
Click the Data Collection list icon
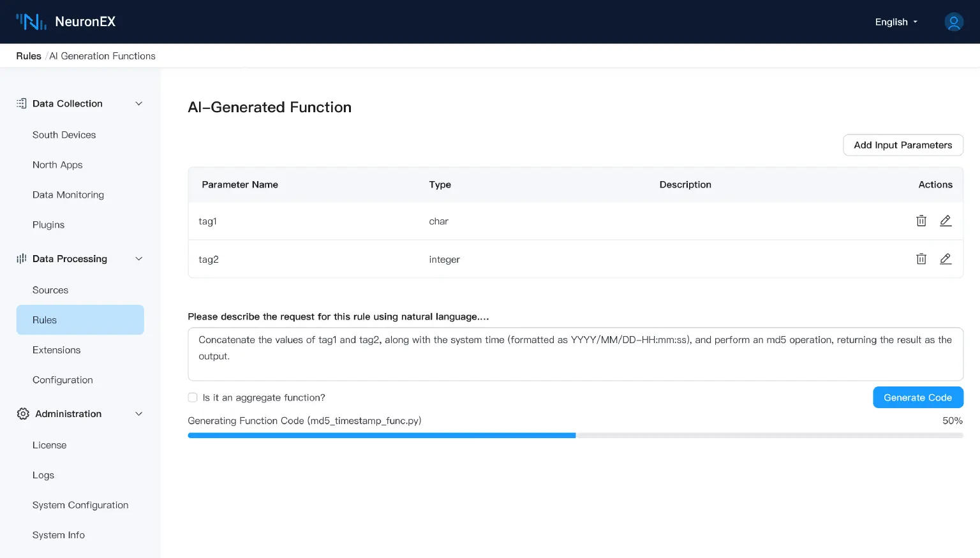pos(22,103)
